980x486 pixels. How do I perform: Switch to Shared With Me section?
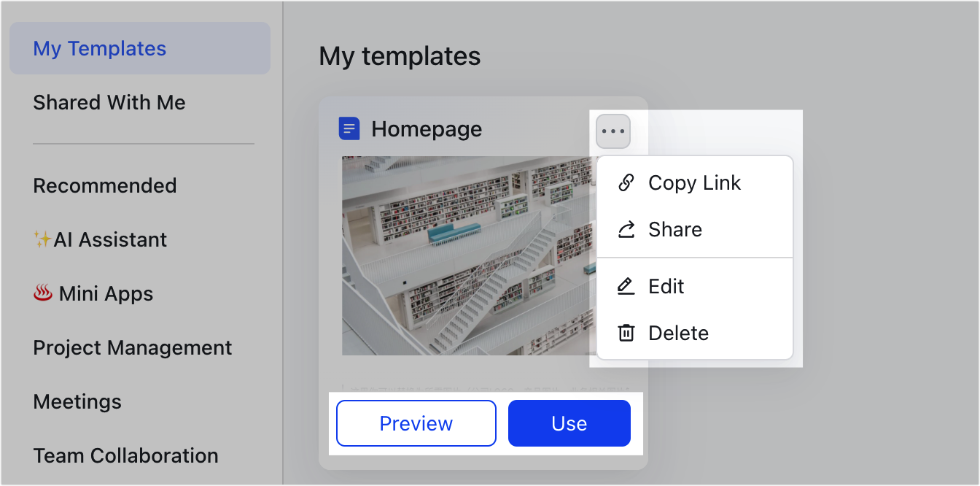click(x=109, y=102)
